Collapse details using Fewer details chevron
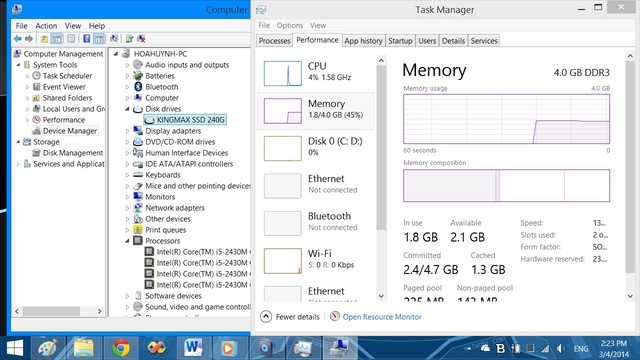This screenshot has width=640, height=360. (x=266, y=317)
